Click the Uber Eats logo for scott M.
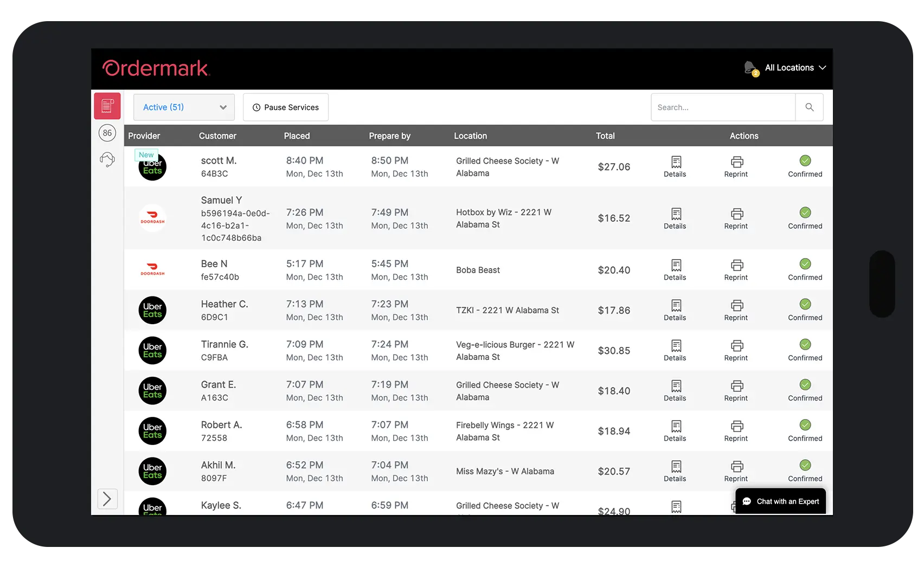 click(152, 167)
